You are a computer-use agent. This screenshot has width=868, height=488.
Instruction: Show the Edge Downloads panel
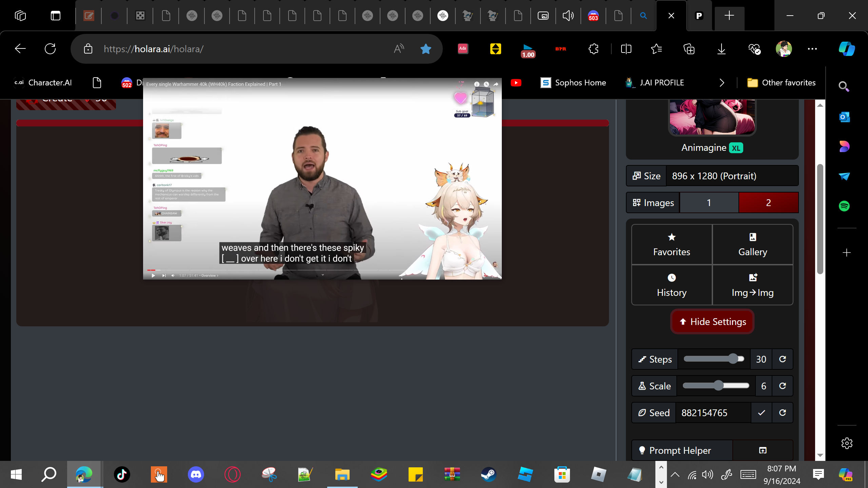click(722, 49)
